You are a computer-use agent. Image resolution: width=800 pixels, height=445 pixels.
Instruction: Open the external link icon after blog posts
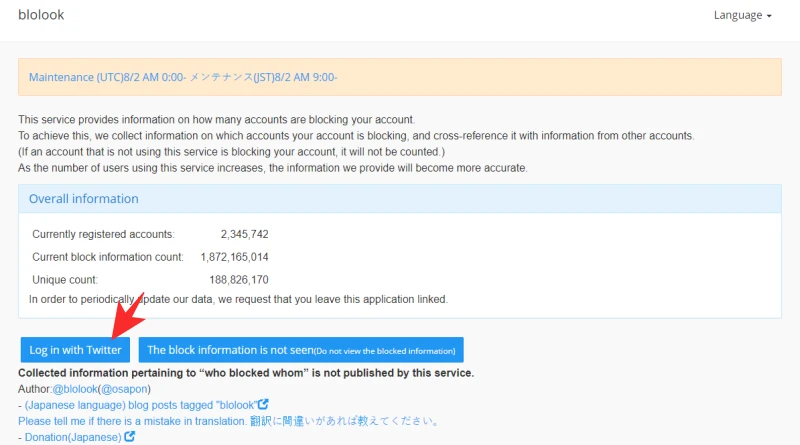click(x=263, y=404)
